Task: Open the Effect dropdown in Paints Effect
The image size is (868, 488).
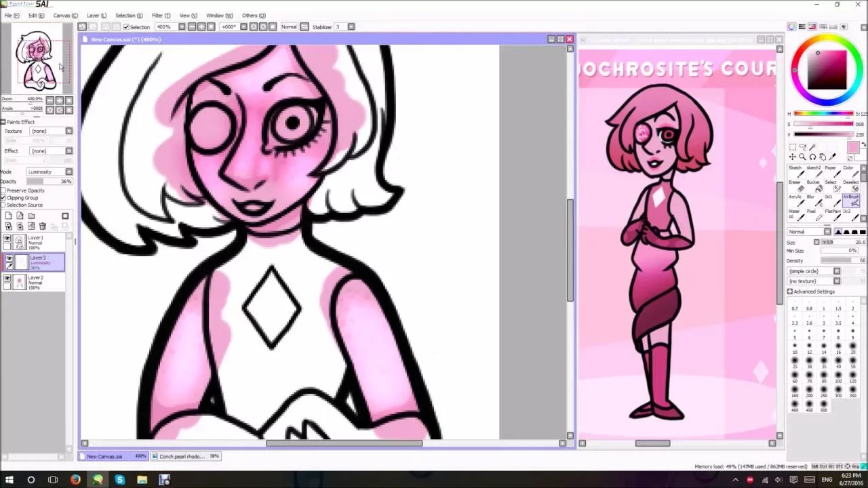Action: [x=50, y=151]
